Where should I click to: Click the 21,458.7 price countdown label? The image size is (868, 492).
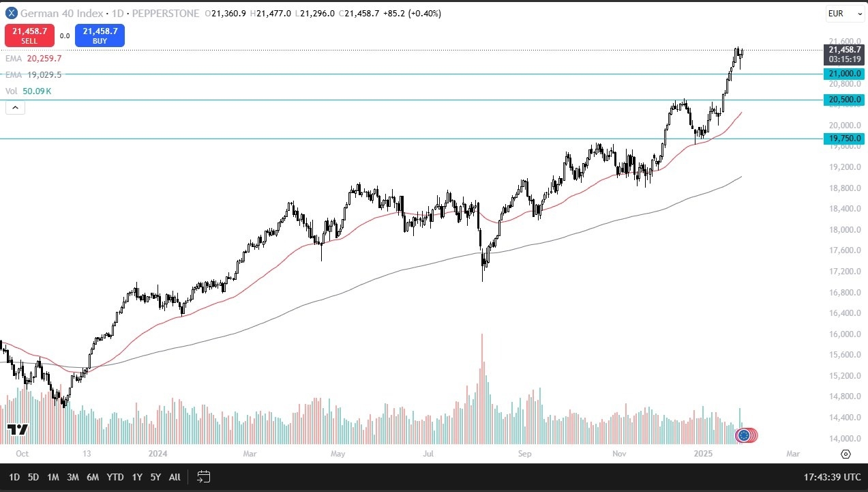pos(845,55)
